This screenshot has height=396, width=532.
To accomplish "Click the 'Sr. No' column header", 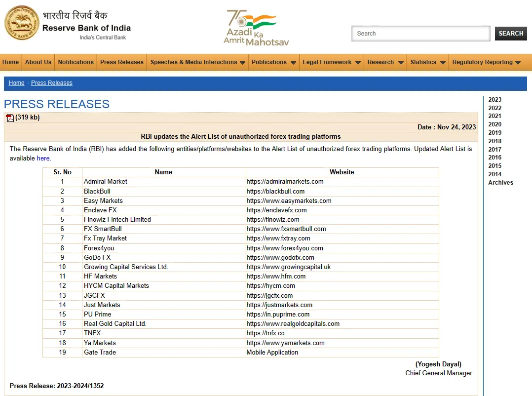I will tap(62, 172).
